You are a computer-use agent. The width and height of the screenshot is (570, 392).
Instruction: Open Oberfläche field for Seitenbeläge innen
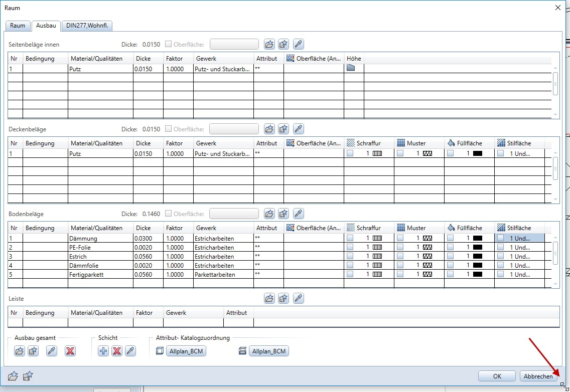click(234, 44)
